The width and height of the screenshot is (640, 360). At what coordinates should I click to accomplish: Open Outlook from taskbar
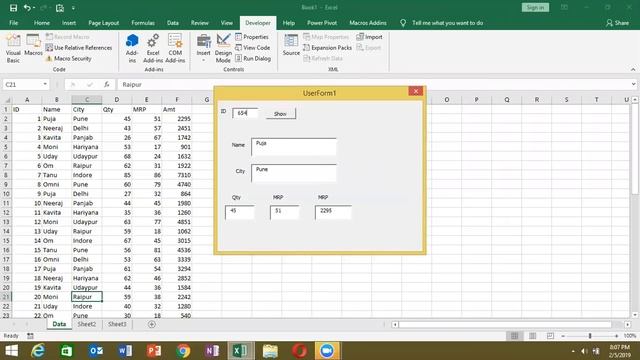pyautogui.click(x=96, y=351)
